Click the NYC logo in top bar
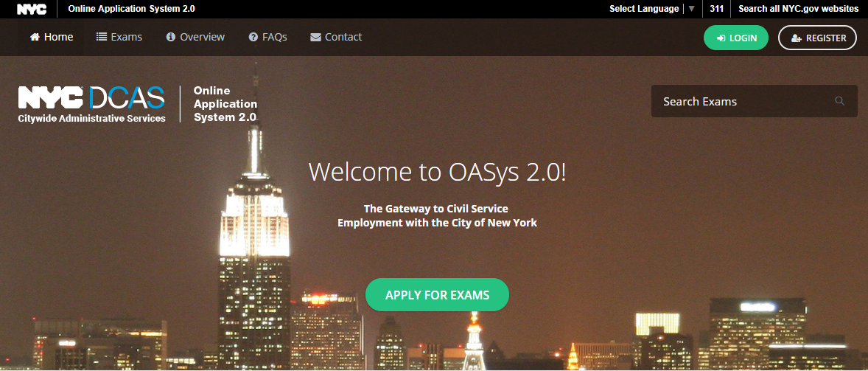 (32, 9)
